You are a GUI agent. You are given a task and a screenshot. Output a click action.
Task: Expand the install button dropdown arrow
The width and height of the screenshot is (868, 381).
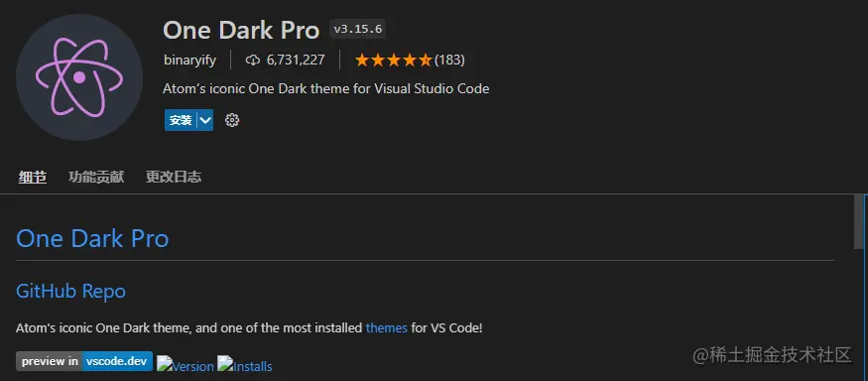205,120
